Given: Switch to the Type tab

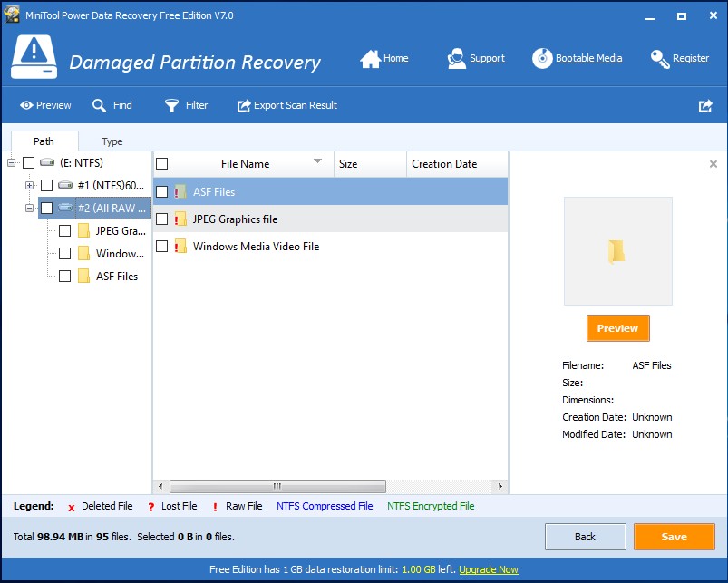Looking at the screenshot, I should 112,141.
